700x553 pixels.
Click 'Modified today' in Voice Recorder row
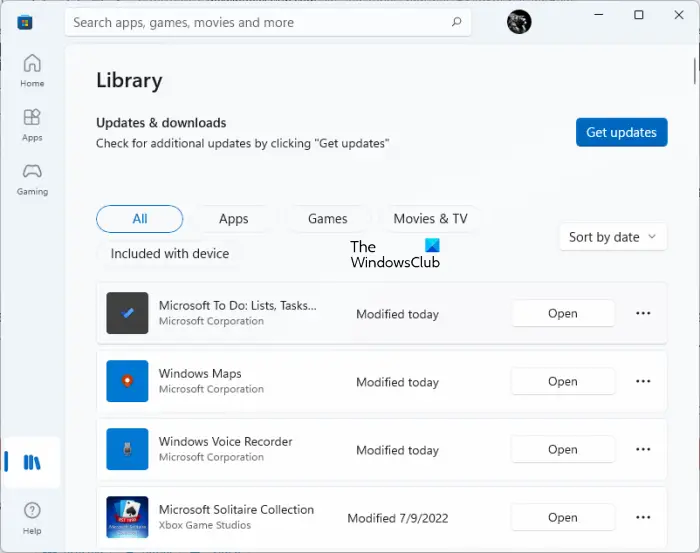(x=397, y=450)
